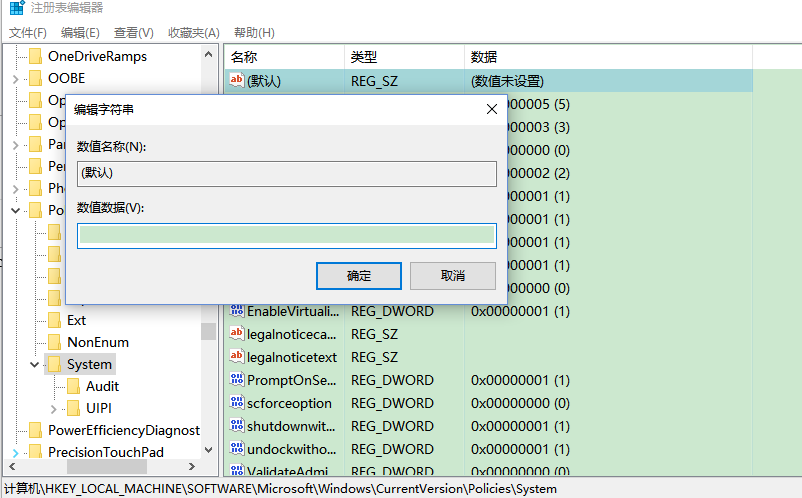802x498 pixels.
Task: Click the 取消 button in dialog
Action: tap(452, 276)
